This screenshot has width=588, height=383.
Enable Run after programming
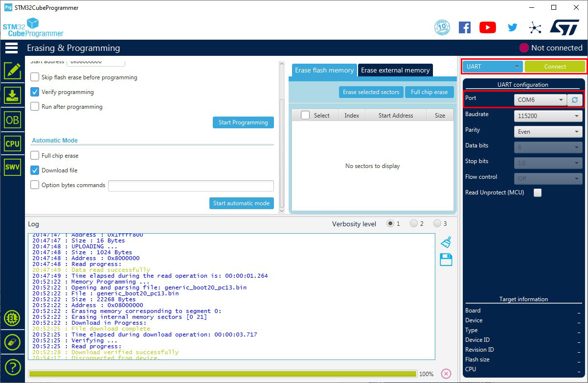(35, 106)
